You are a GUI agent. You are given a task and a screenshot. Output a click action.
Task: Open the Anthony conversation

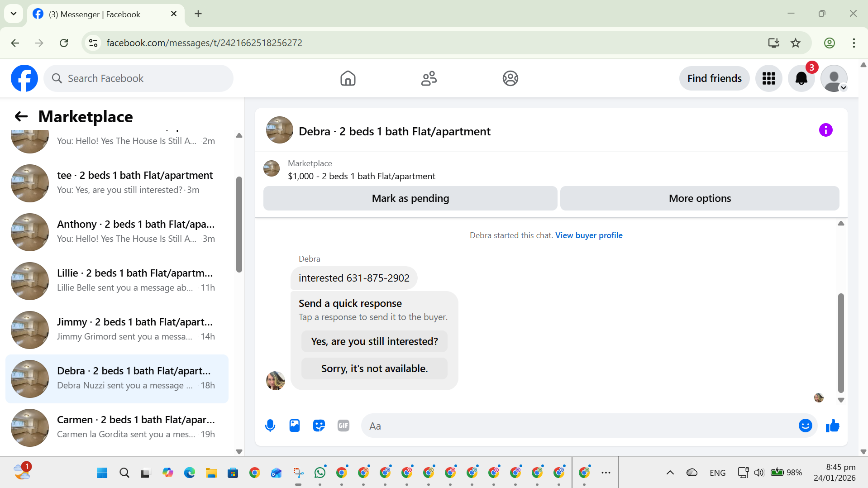(x=117, y=232)
